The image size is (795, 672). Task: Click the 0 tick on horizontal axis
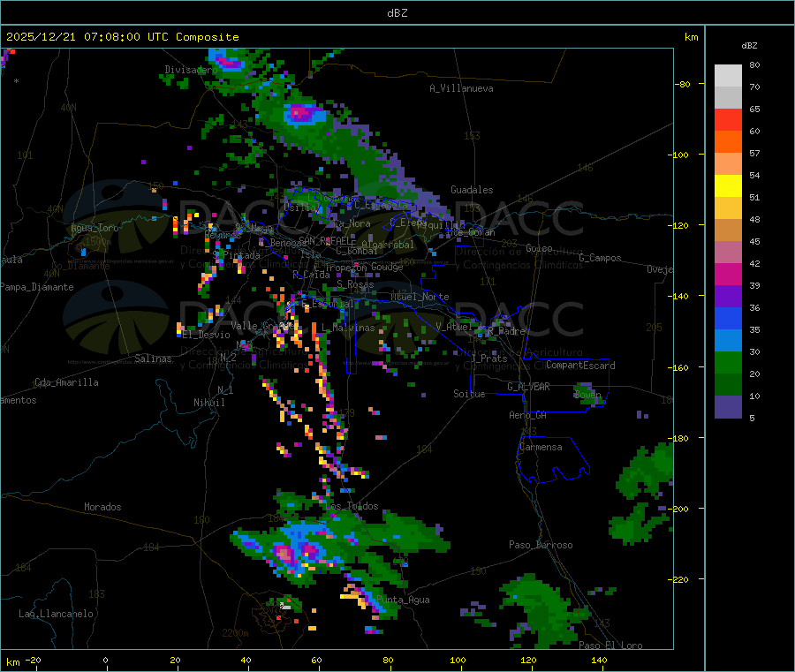coord(105,660)
